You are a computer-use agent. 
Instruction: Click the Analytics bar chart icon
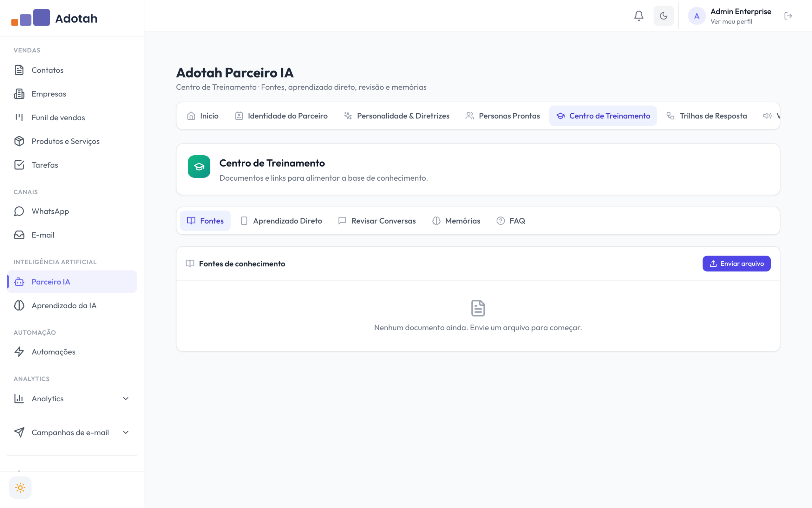click(19, 398)
